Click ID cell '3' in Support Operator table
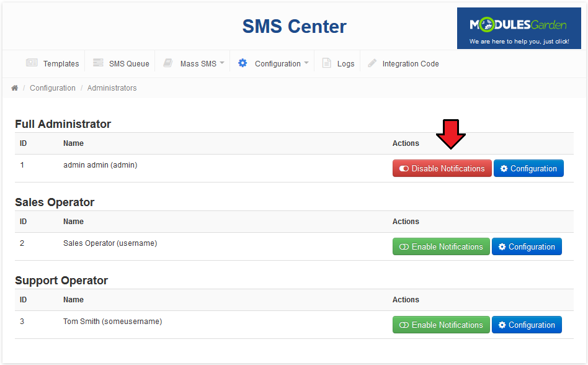 click(x=22, y=322)
